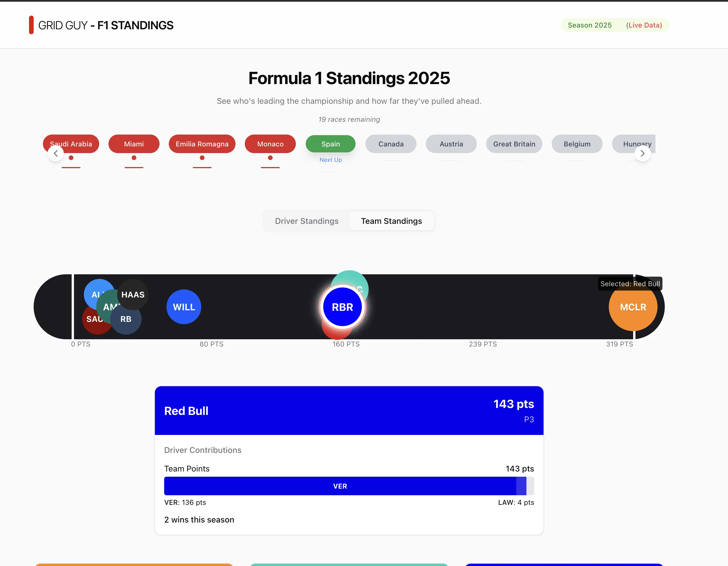Click the Formula 1 Standings 2025 heading
The image size is (728, 566).
[349, 78]
